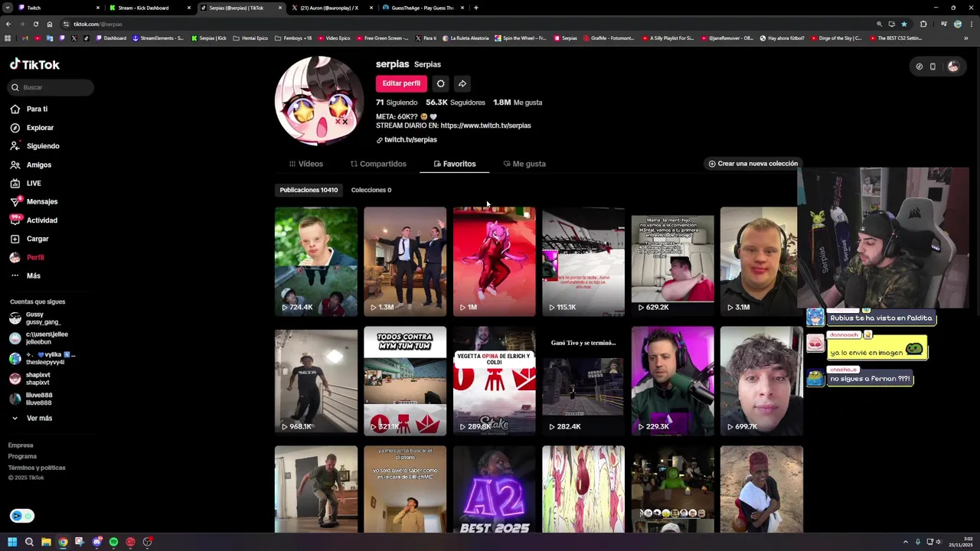Switch to the Twitch browser tab

57,8
